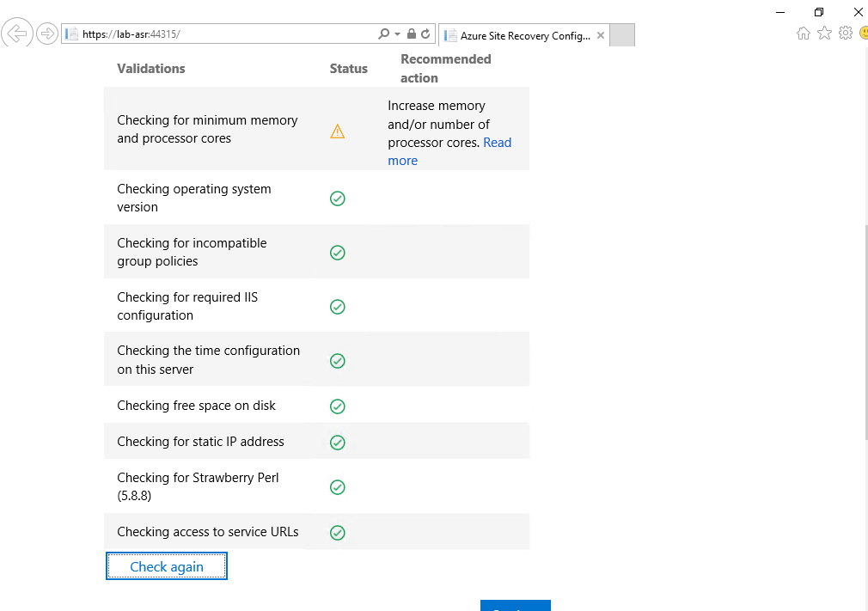Click the address bar URL field
This screenshot has width=868, height=611.
[223, 34]
